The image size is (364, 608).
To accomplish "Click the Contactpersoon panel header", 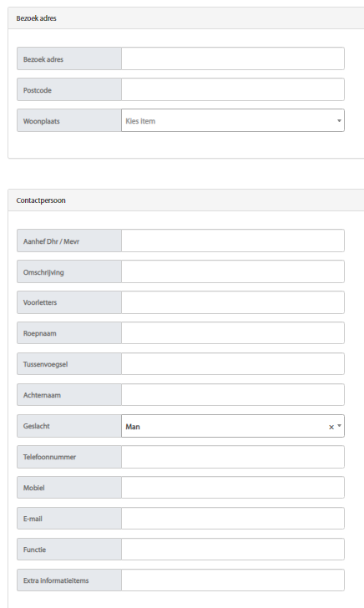I will [x=186, y=200].
